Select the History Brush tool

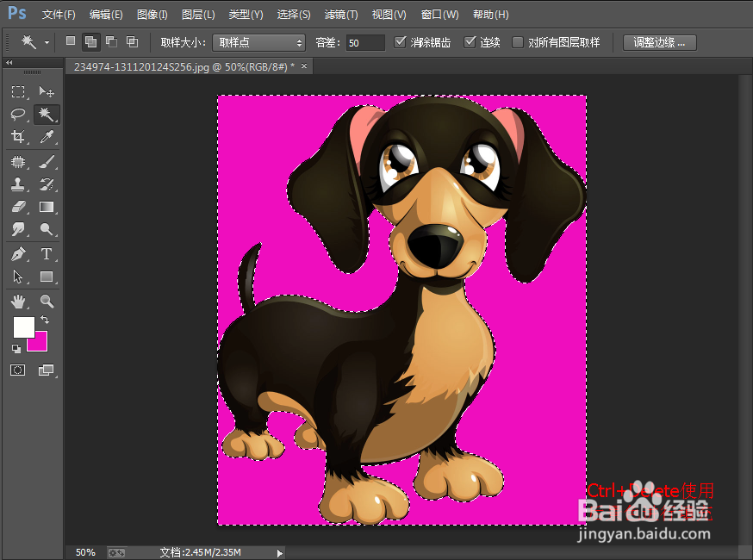coord(47,184)
